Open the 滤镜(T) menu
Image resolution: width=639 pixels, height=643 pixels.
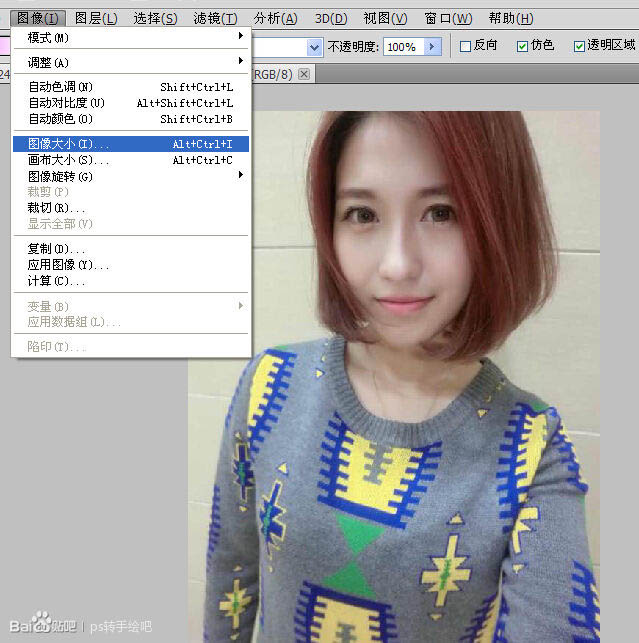(215, 18)
